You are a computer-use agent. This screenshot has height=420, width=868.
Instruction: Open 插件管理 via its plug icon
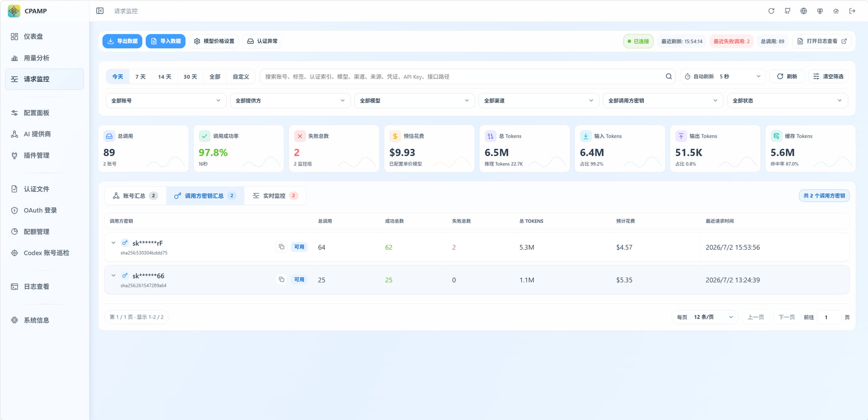click(x=14, y=155)
